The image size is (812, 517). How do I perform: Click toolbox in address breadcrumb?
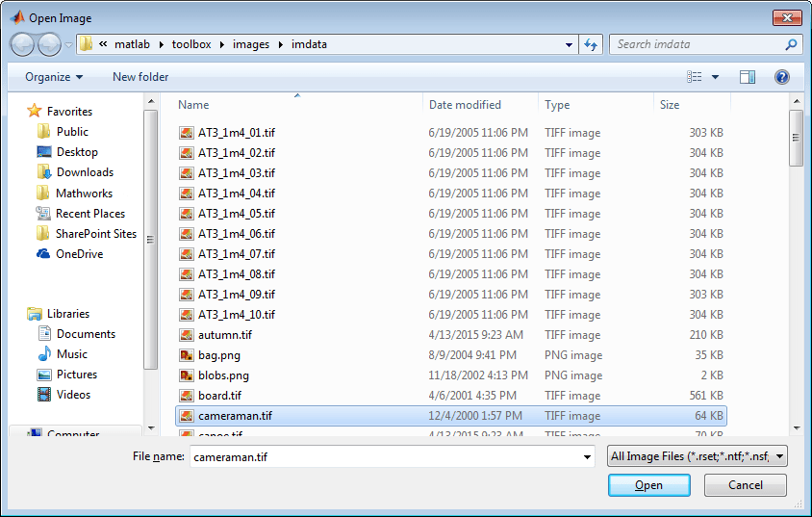pos(191,44)
